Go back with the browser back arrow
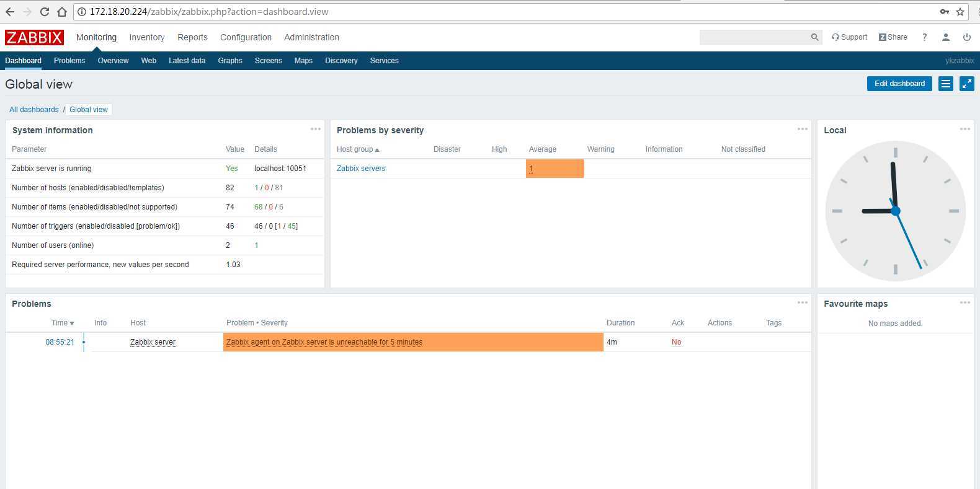Viewport: 980px width, 489px height. pyautogui.click(x=10, y=12)
